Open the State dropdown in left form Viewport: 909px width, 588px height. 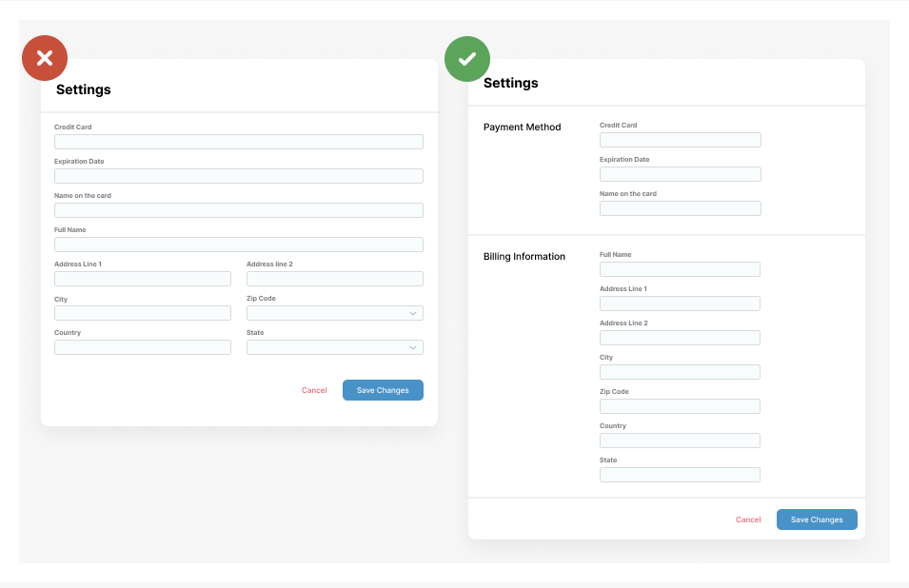334,346
